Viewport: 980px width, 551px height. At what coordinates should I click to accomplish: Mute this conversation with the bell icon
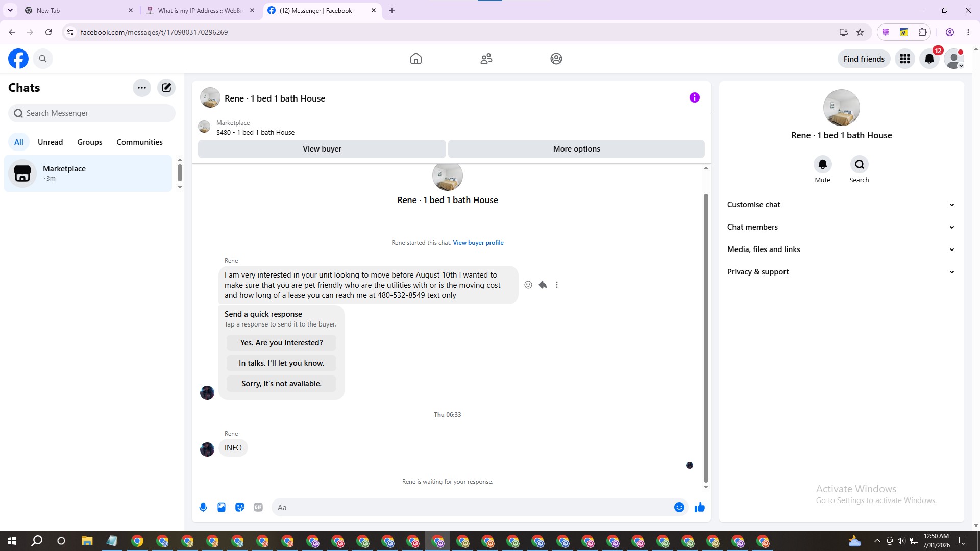(823, 164)
